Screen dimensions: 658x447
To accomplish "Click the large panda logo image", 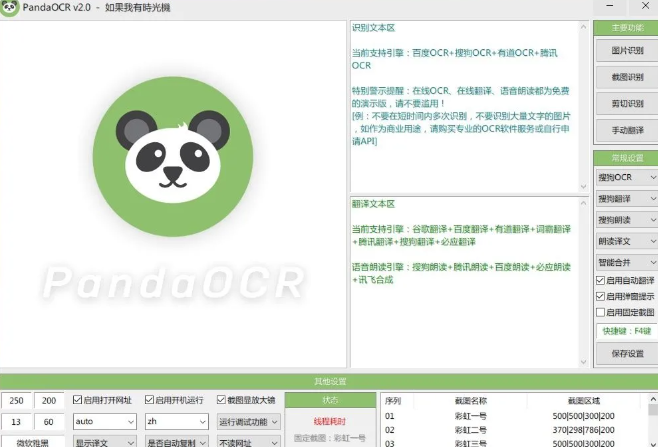I will pos(173,157).
